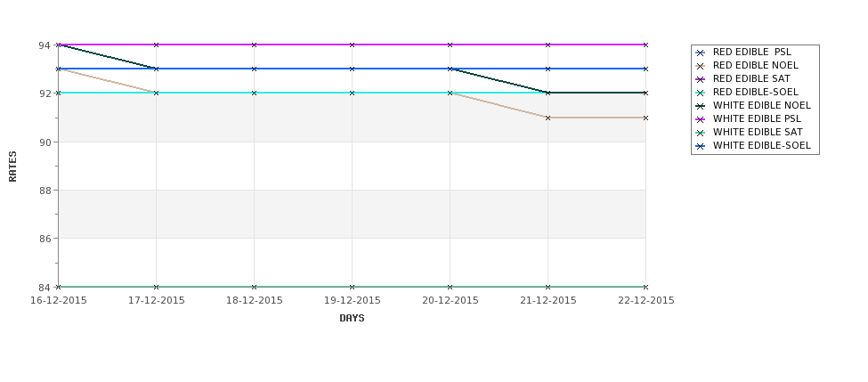The image size is (868, 382).
Task: Click the WHITE EDIBLE PSL legend marker
Action: [701, 119]
